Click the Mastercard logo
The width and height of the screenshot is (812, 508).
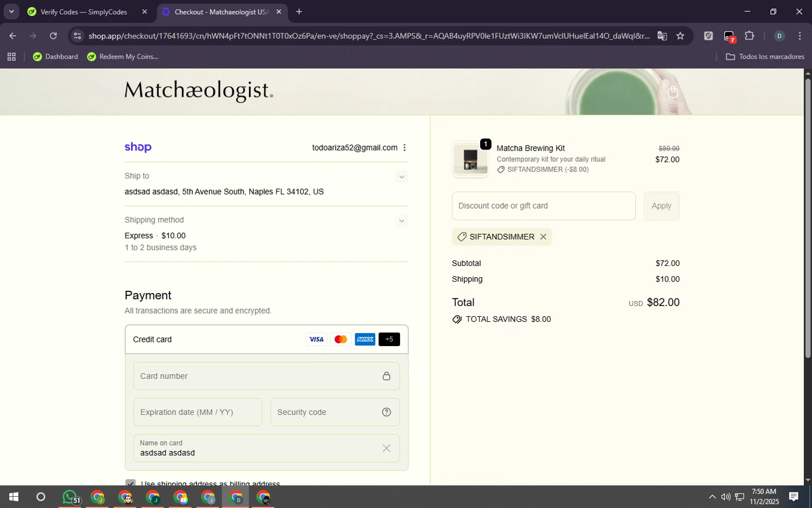click(x=340, y=340)
